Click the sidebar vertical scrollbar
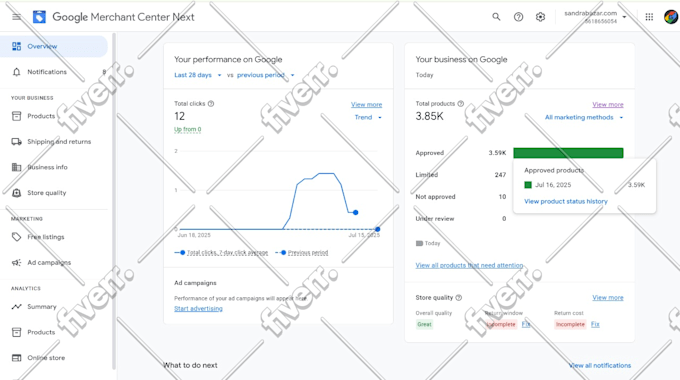The image size is (680, 380). [x=114, y=201]
